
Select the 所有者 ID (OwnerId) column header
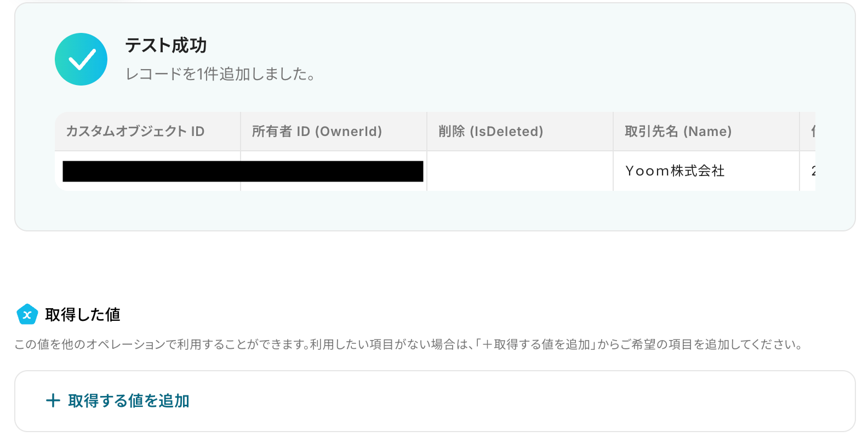pos(334,131)
